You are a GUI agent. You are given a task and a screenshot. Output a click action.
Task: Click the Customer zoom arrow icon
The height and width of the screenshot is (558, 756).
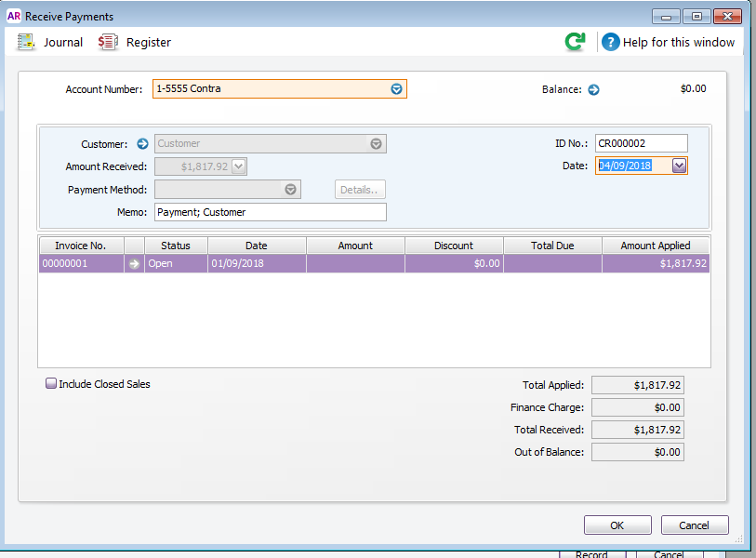click(x=142, y=144)
